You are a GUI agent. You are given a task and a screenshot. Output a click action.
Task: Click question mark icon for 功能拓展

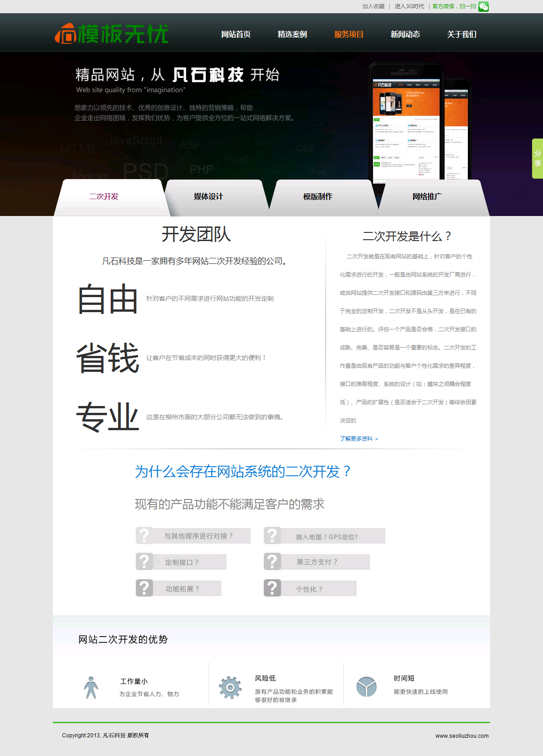point(144,588)
